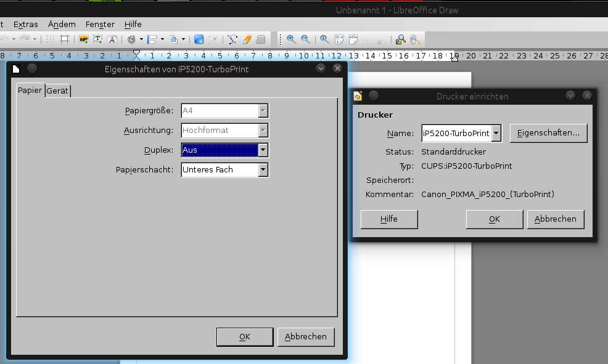
Task: Open the Papierschacht dropdown showing Unteres Fach
Action: click(x=264, y=169)
